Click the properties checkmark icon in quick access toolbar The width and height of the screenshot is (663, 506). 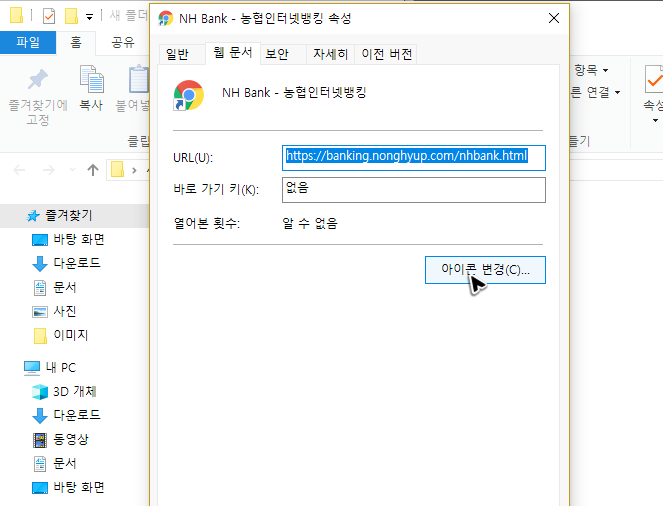(49, 16)
